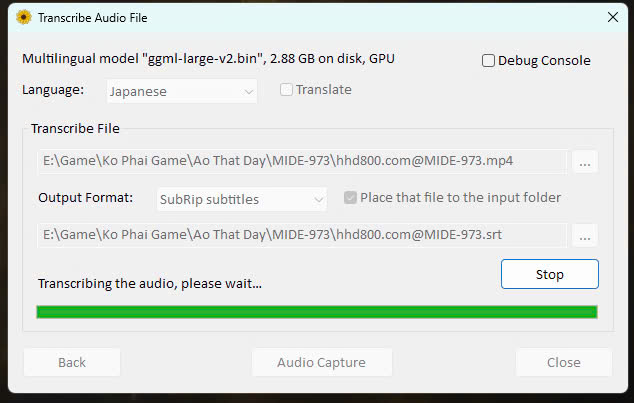Open the Language dropdown showing Japanese
This screenshot has height=403, width=634.
click(181, 91)
